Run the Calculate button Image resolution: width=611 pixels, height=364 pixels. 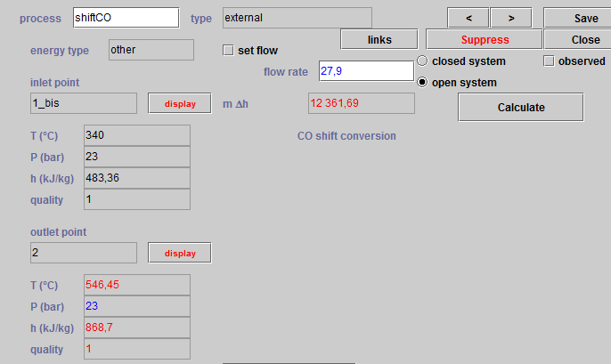pyautogui.click(x=520, y=107)
